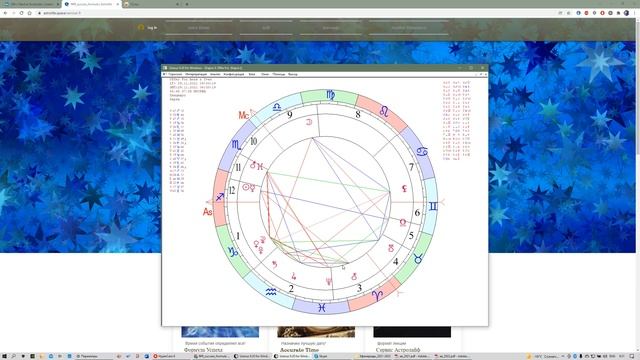Select the Mars symbol near house 11
The image size is (640, 360).
(x=253, y=165)
